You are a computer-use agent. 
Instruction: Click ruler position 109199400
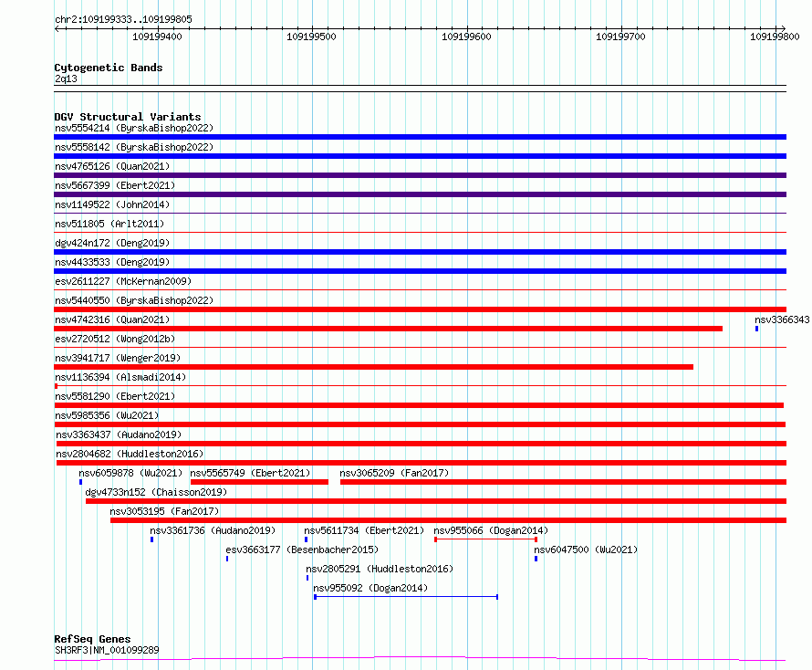(157, 37)
